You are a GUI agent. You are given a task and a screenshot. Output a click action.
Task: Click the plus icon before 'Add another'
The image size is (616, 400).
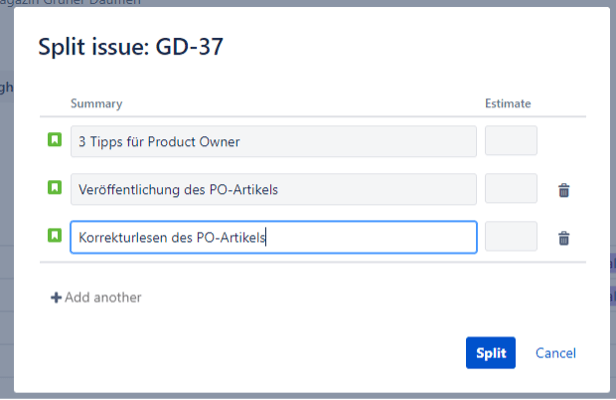(56, 297)
